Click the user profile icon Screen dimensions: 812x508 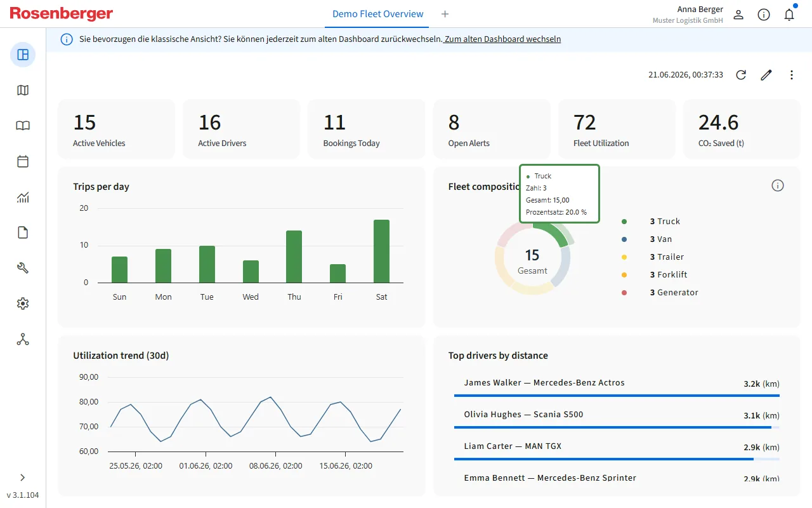[738, 15]
